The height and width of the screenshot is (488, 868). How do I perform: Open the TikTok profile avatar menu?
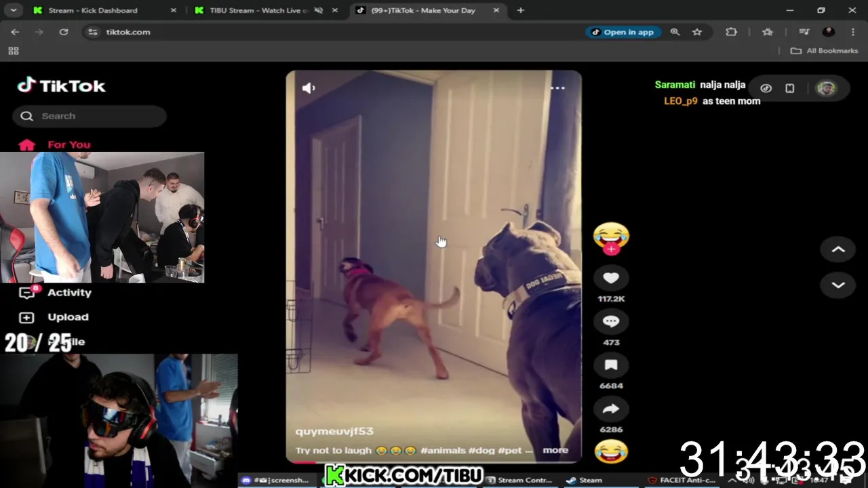click(x=826, y=88)
